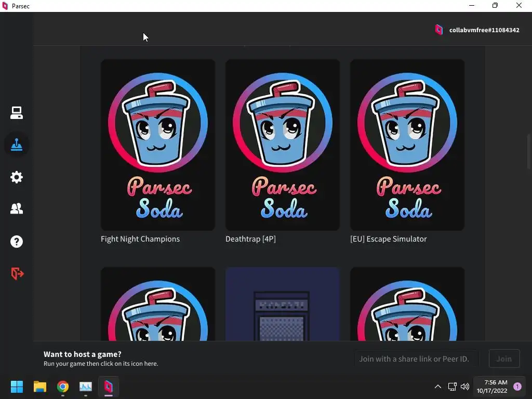Select the Deathtrap [4P] title text

coord(251,239)
